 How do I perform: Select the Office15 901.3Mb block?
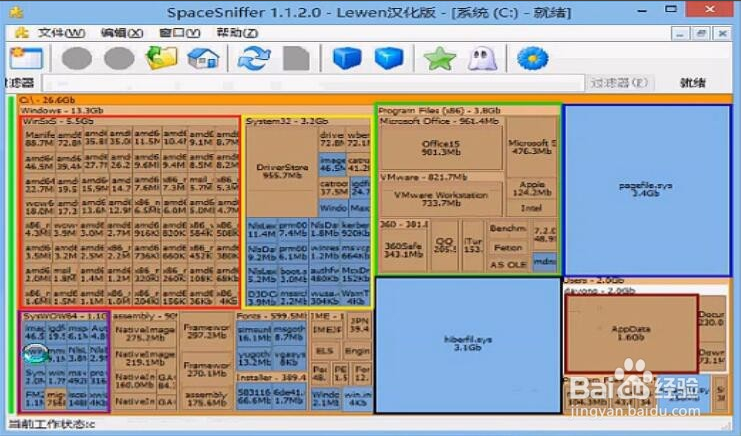tap(441, 148)
